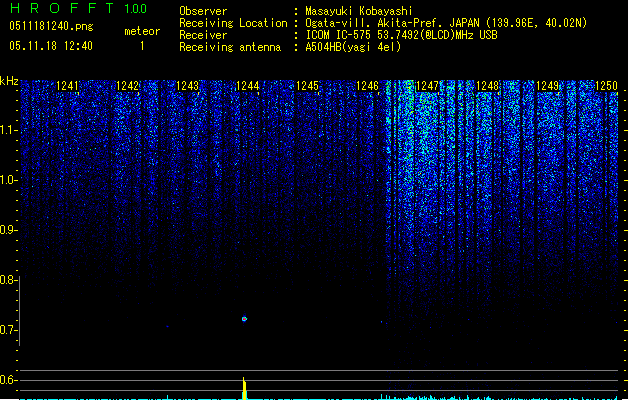
Task: Click the HROFFT 1.0.0 title text
Action: pyautogui.click(x=79, y=8)
